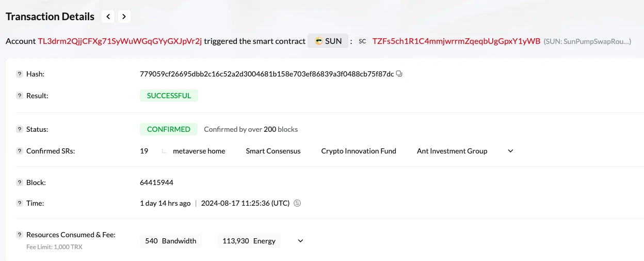The height and width of the screenshot is (261, 644).
Task: Open metaverse home SR
Action: (199, 151)
